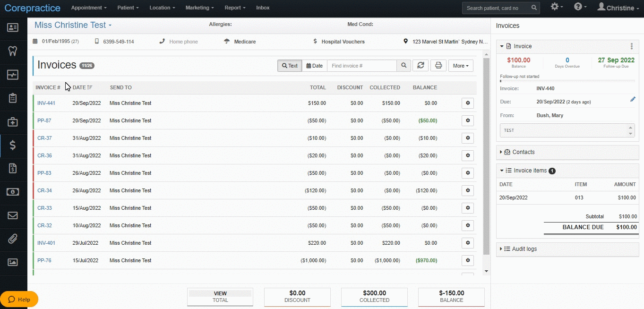Image resolution: width=644 pixels, height=309 pixels.
Task: Open the Miss Christine Test patient dropdown
Action: click(73, 25)
